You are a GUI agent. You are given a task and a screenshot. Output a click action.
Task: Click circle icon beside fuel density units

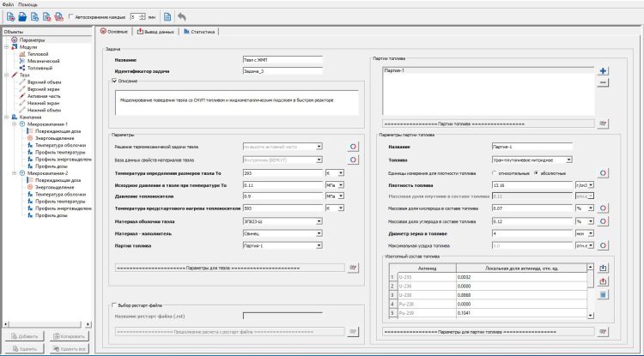603,173
